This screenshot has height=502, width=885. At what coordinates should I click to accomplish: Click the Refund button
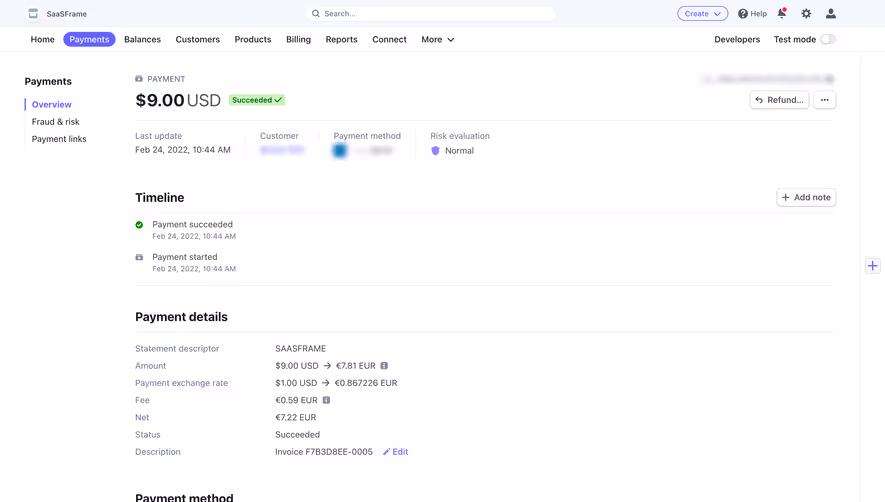tap(779, 100)
